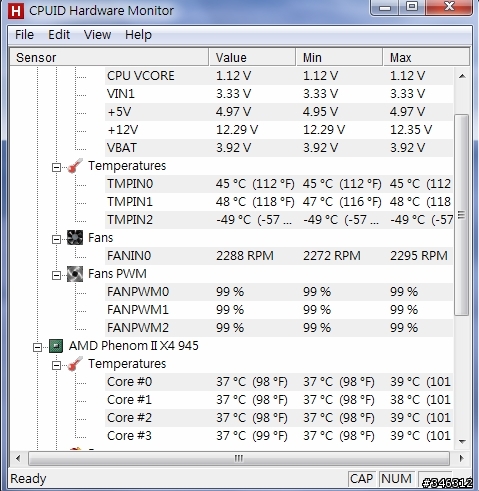Select the Core #2 temperature row
The image size is (479, 491).
279,418
